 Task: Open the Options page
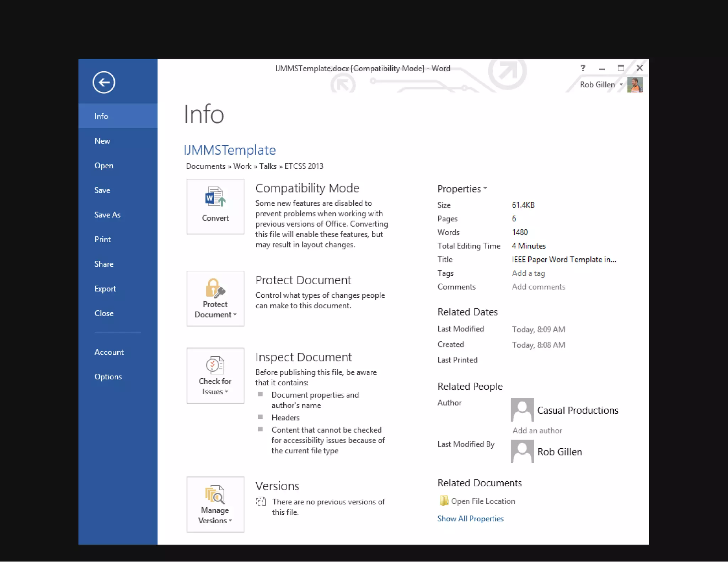click(x=108, y=377)
